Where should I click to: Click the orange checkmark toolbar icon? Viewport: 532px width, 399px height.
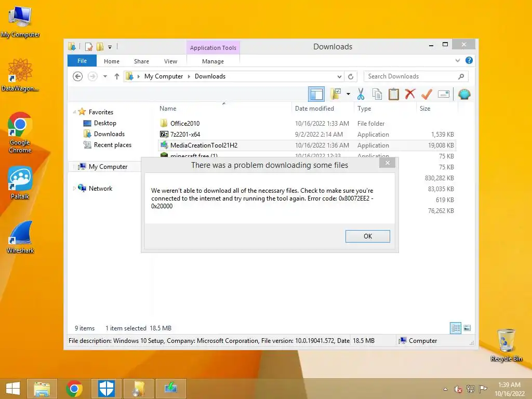click(427, 94)
